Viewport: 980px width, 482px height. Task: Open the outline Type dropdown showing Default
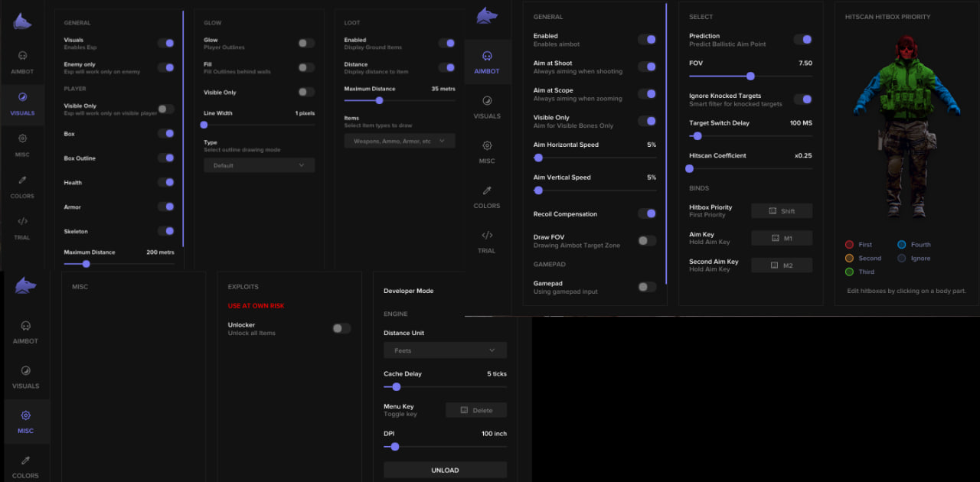(259, 165)
